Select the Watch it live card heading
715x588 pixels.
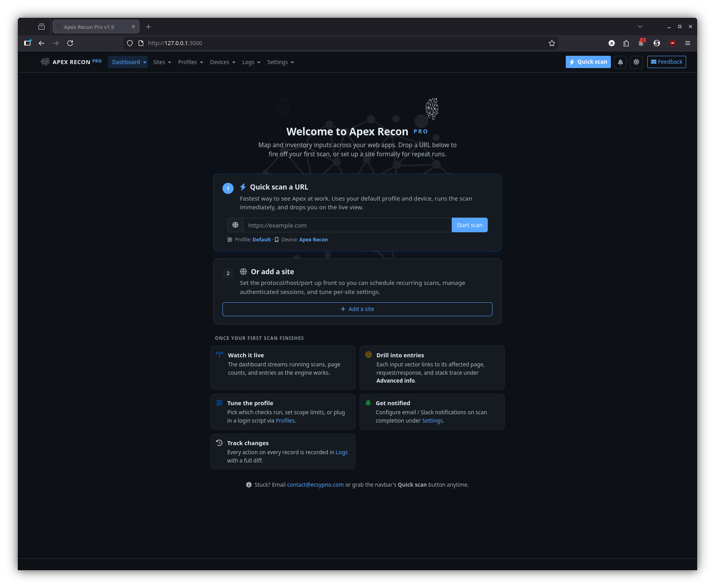246,355
